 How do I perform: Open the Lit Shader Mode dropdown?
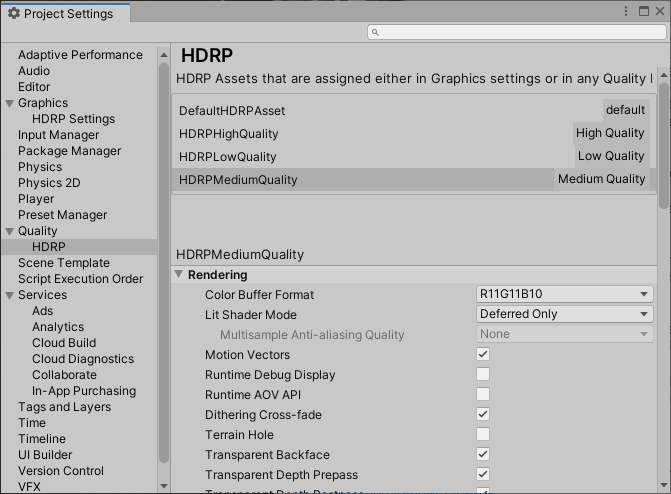[564, 314]
